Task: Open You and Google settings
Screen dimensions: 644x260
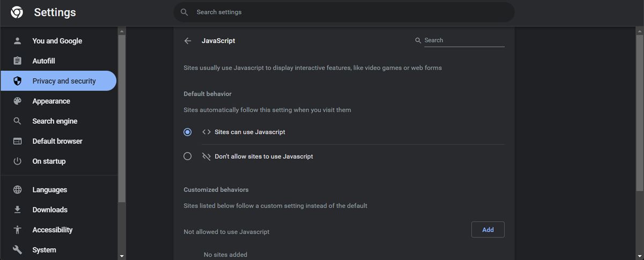Action: (x=58, y=41)
